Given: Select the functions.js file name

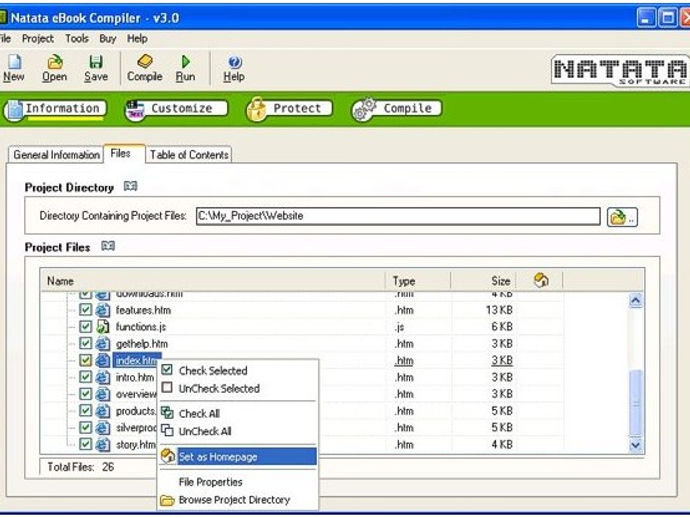Looking at the screenshot, I should coord(141,327).
